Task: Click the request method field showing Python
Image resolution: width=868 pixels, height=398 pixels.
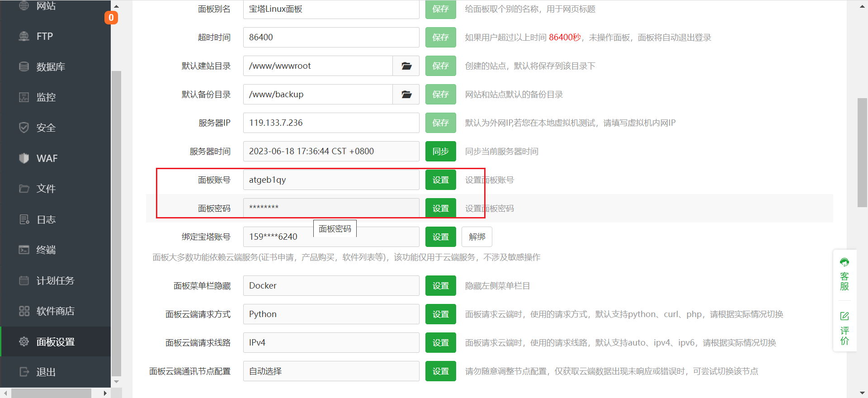Action: coord(331,314)
